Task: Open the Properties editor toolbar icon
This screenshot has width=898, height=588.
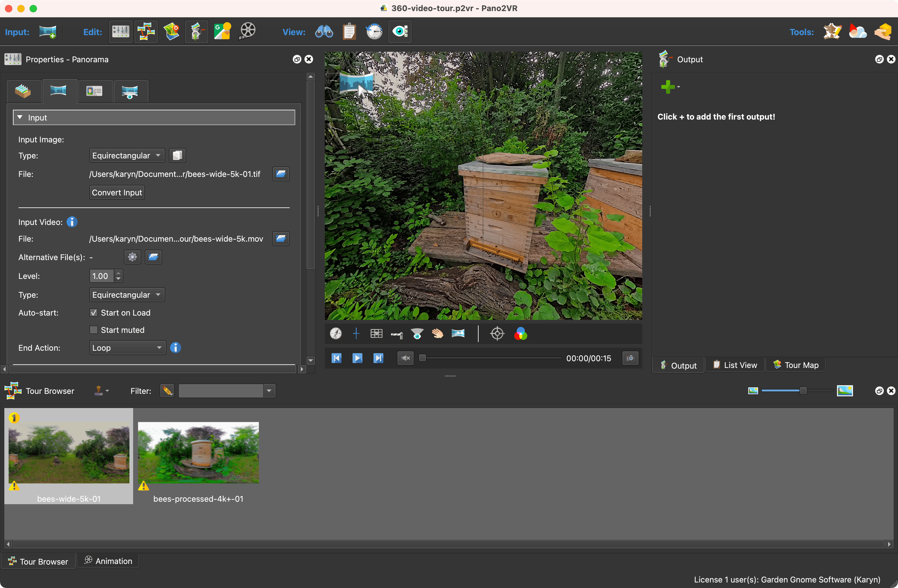Action: click(x=120, y=32)
